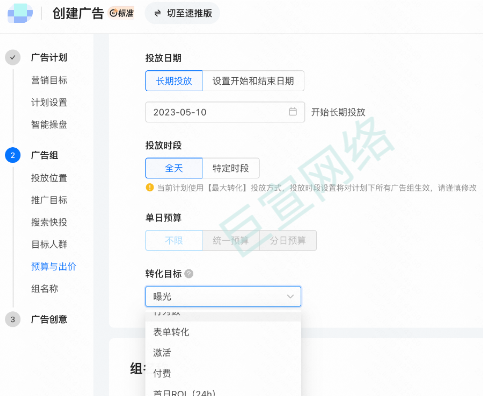Image resolution: width=483 pixels, height=396 pixels.
Task: Open 智能操盘 in sidebar
Action: click(49, 124)
